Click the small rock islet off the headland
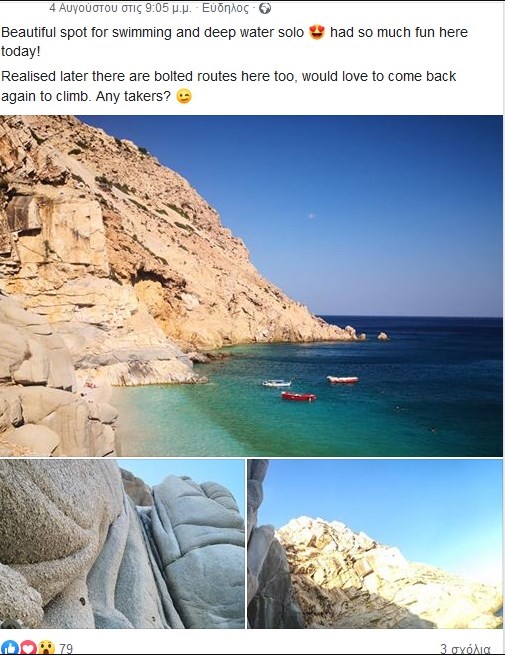The width and height of the screenshot is (505, 655). (x=383, y=336)
